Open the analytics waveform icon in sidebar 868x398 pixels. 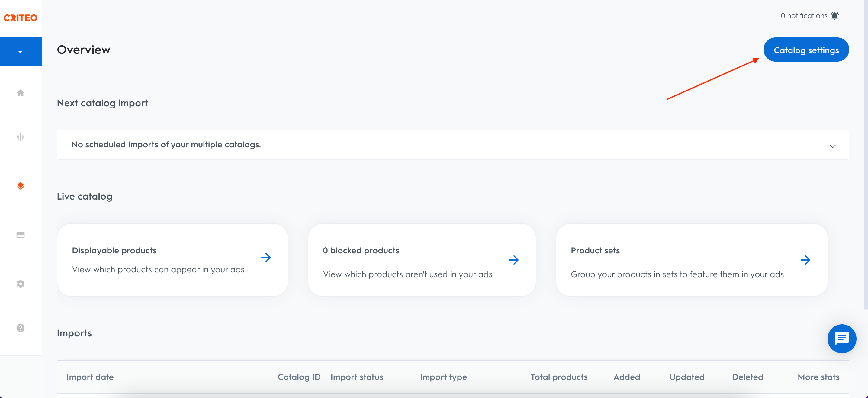click(x=21, y=137)
